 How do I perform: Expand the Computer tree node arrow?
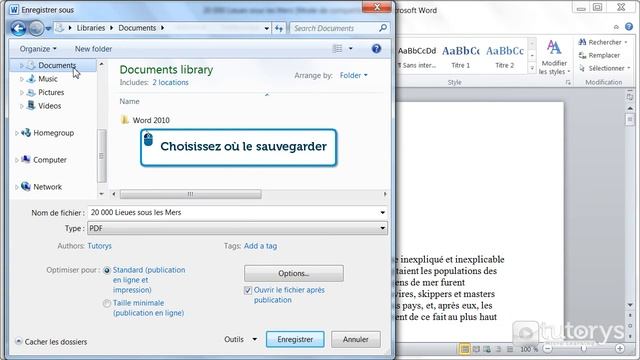(x=16, y=160)
